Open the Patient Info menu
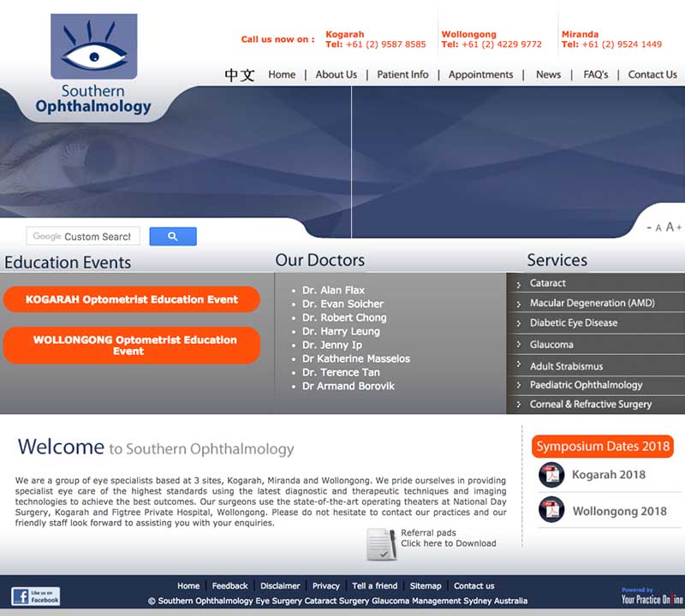 click(402, 74)
